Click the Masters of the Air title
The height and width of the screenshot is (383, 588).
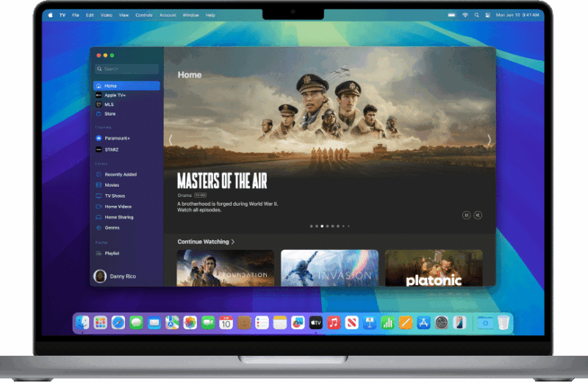pos(222,181)
